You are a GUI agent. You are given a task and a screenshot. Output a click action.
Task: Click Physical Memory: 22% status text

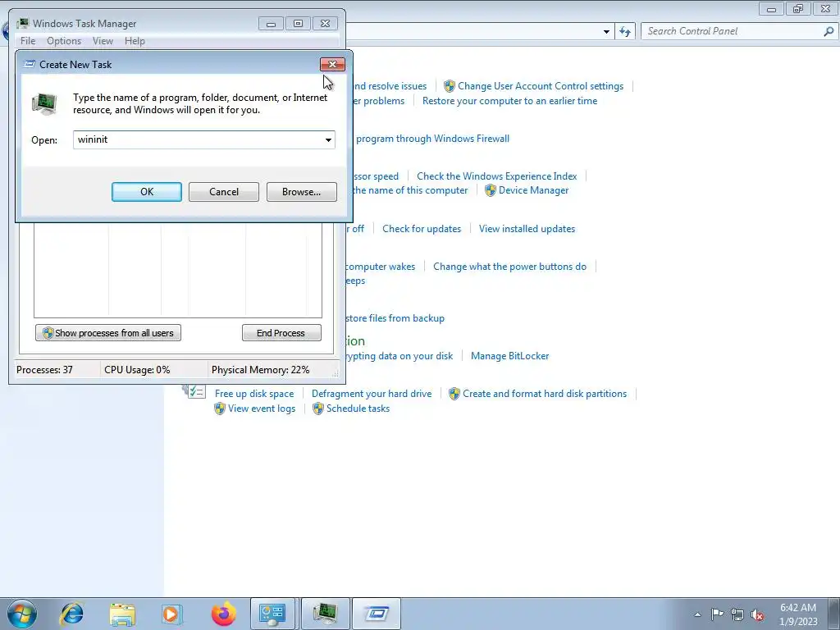260,370
